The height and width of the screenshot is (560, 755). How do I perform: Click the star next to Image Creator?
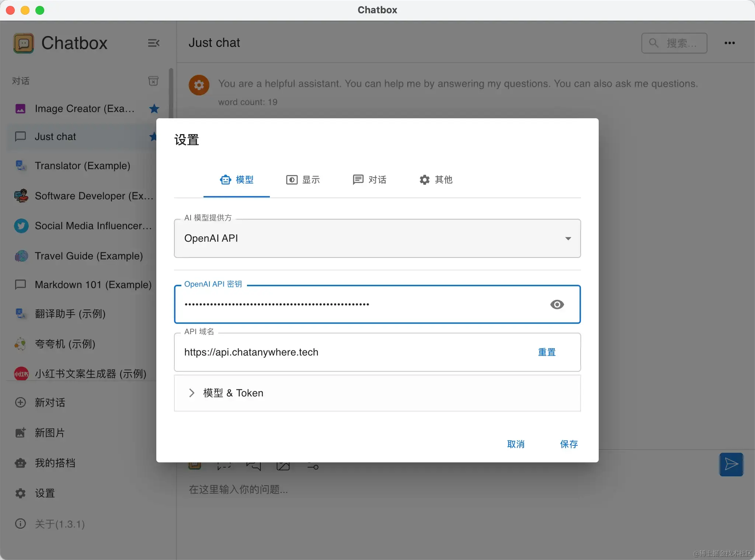[154, 109]
